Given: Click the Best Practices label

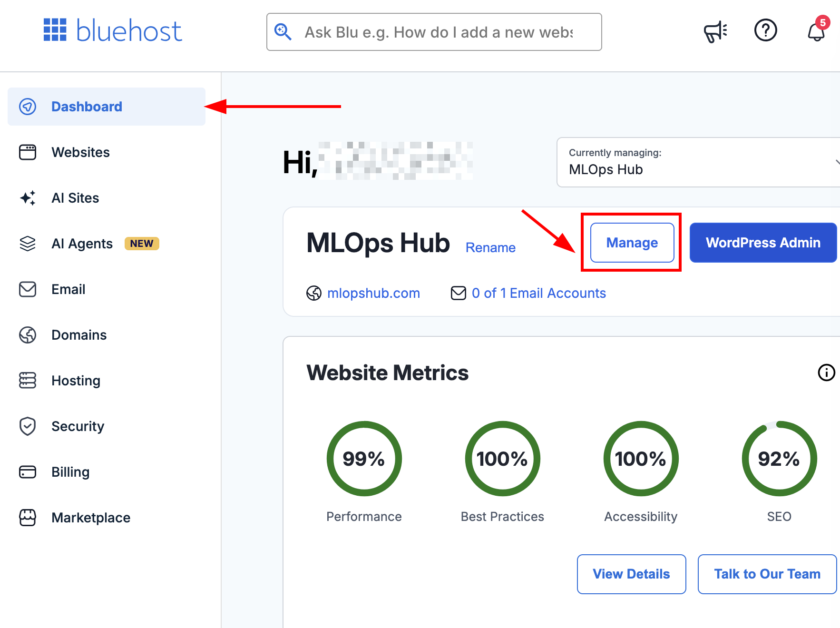Looking at the screenshot, I should click(502, 517).
